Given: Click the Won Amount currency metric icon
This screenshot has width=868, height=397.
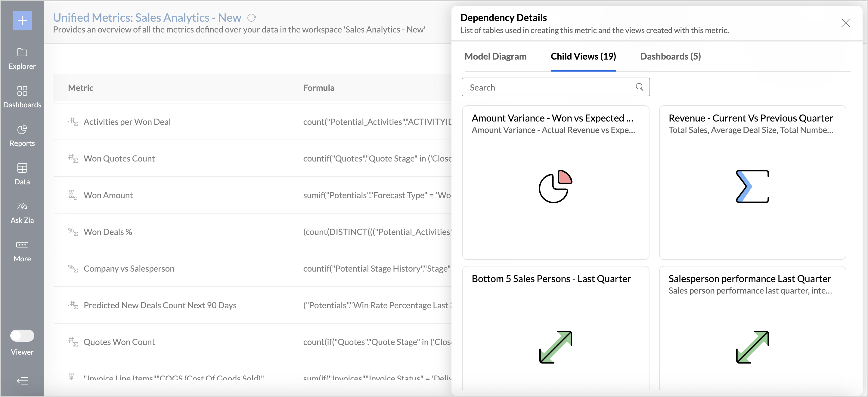Looking at the screenshot, I should (73, 195).
